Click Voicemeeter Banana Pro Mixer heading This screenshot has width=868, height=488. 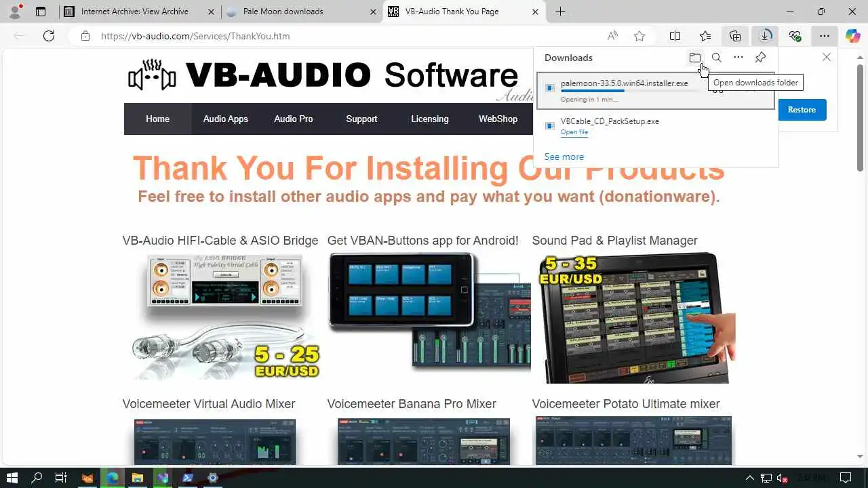(x=412, y=404)
